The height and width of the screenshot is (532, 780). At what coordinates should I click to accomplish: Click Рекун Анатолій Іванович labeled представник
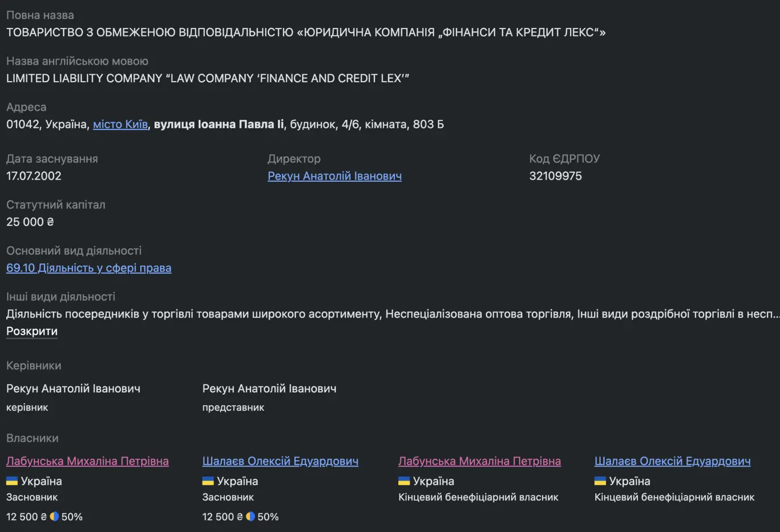coord(269,389)
